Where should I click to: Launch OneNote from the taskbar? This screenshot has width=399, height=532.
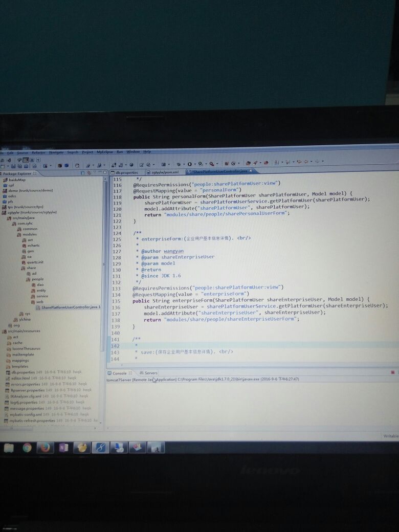[63, 448]
